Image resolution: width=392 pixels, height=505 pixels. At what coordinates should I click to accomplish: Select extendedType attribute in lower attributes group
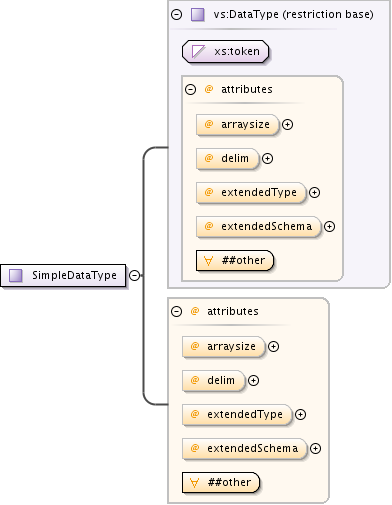coord(237,415)
